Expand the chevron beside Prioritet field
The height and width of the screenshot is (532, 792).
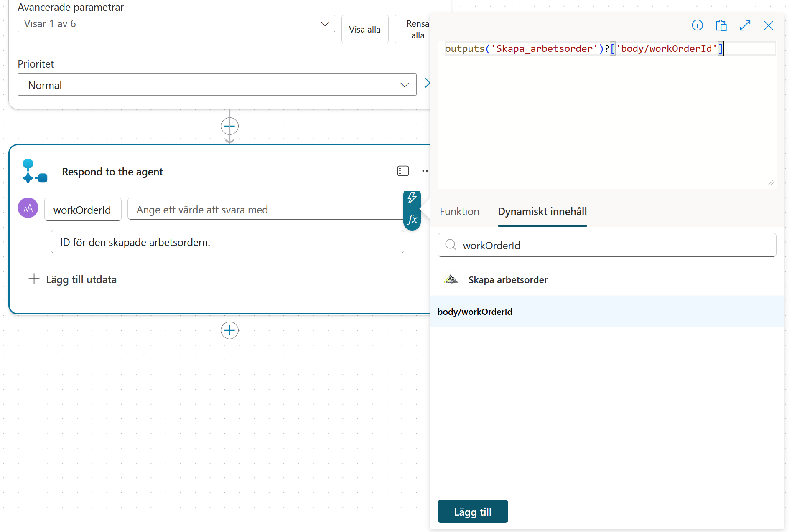pos(427,83)
